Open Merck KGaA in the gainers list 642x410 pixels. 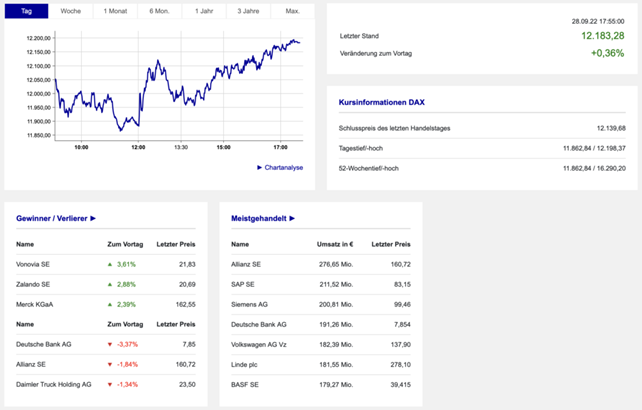point(36,304)
